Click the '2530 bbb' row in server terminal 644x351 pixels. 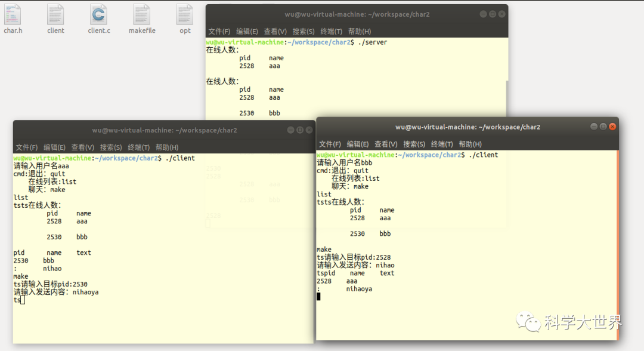[259, 113]
